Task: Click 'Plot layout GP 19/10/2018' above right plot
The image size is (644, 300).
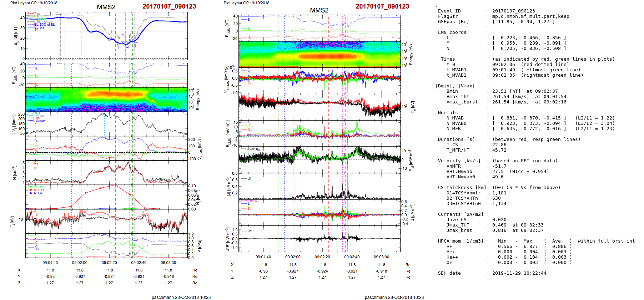Action: [x=246, y=3]
